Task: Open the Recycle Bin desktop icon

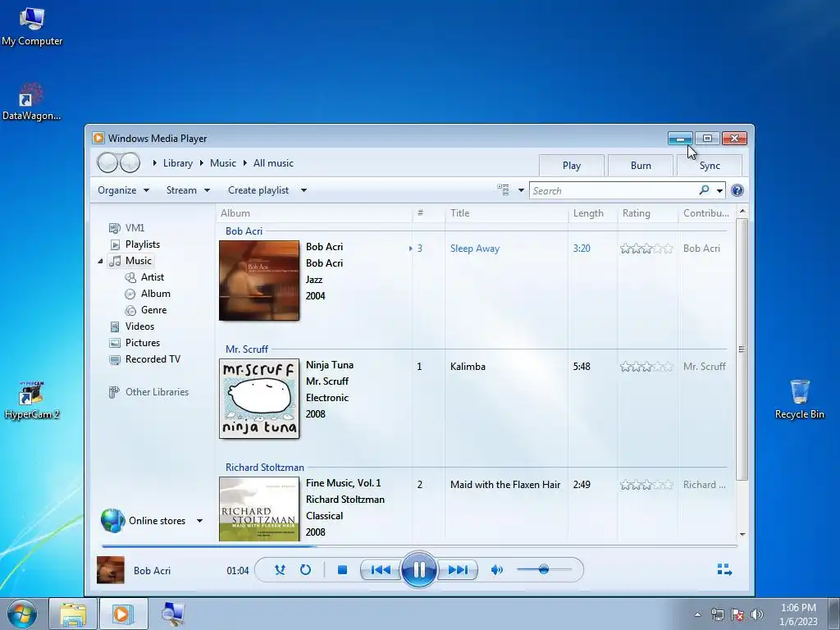Action: (x=799, y=399)
